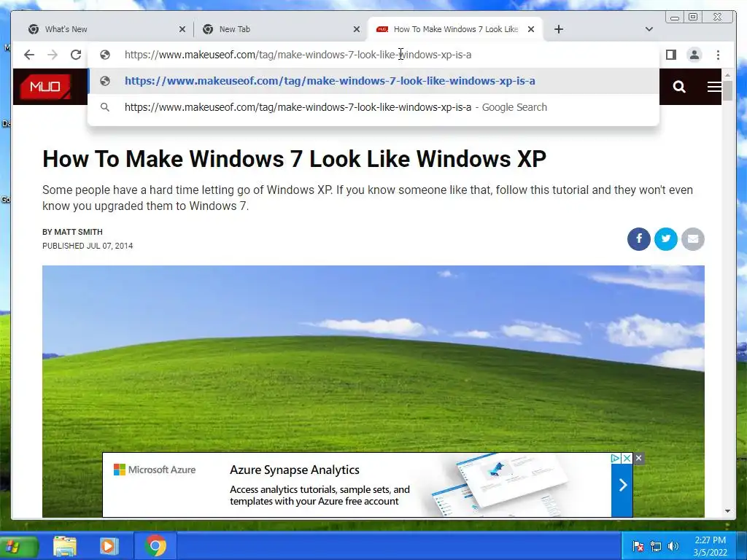Reload the page with the refresh icon
Viewport: 747px width, 560px height.
tap(76, 55)
